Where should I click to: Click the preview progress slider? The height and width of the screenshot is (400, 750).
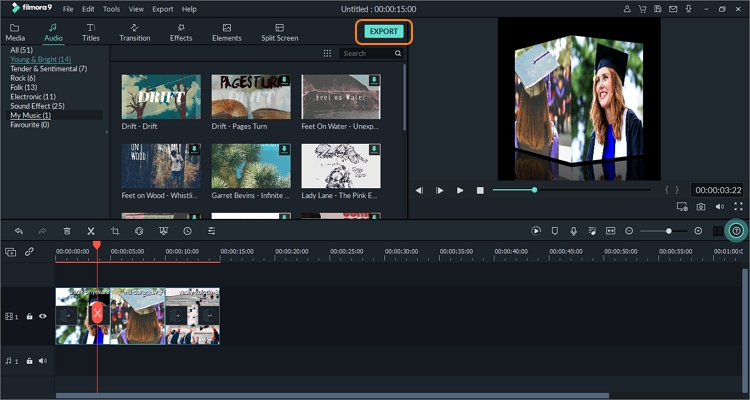pyautogui.click(x=572, y=190)
